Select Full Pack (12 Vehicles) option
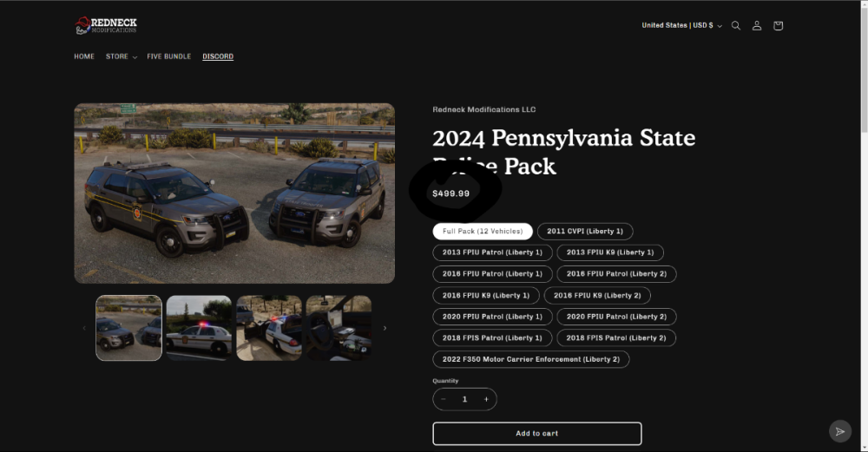The image size is (868, 452). (483, 232)
